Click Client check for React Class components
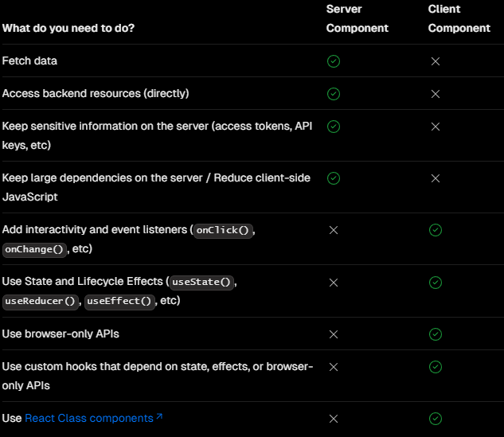This screenshot has width=504, height=437. (x=436, y=419)
